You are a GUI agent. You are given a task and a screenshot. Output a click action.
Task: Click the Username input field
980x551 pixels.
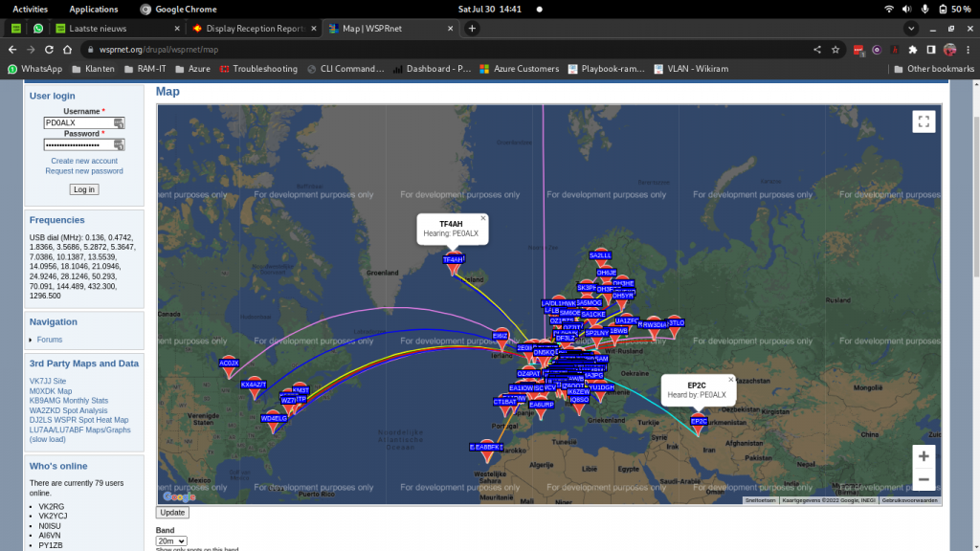click(84, 122)
